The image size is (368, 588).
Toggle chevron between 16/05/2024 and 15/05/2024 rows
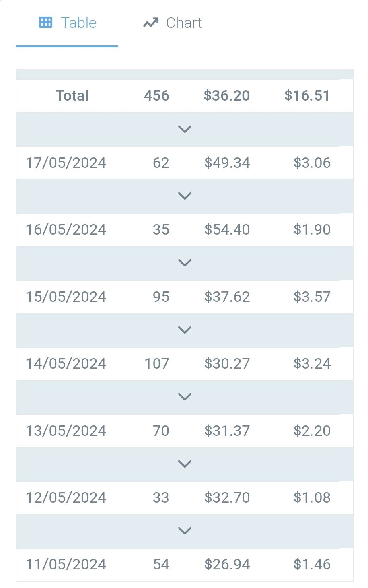tap(185, 263)
